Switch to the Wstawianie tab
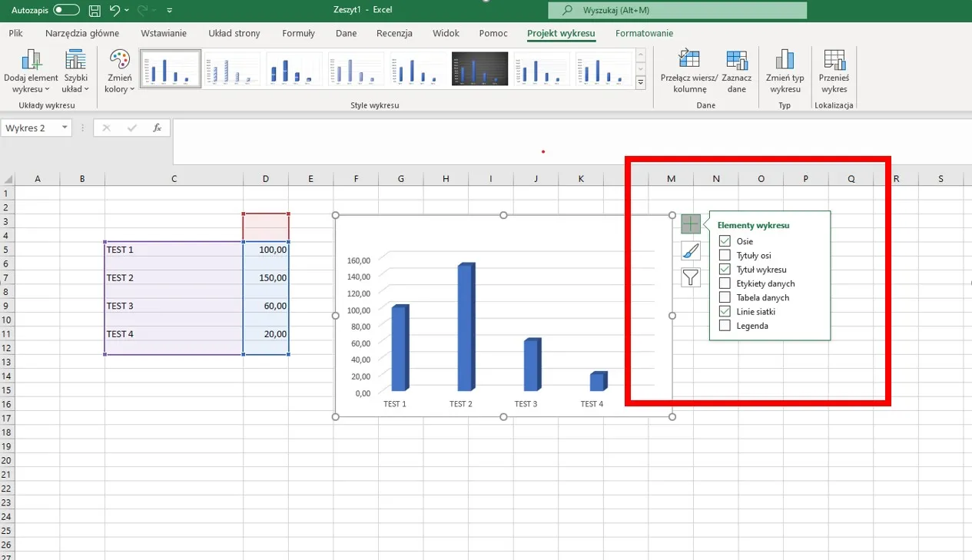 coord(164,33)
